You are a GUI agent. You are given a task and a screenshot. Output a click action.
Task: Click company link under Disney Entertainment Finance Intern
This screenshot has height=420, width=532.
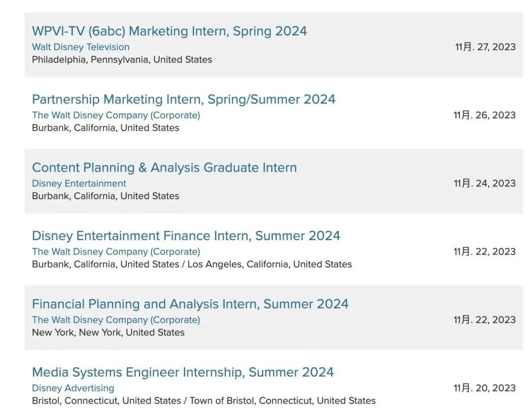coord(116,251)
